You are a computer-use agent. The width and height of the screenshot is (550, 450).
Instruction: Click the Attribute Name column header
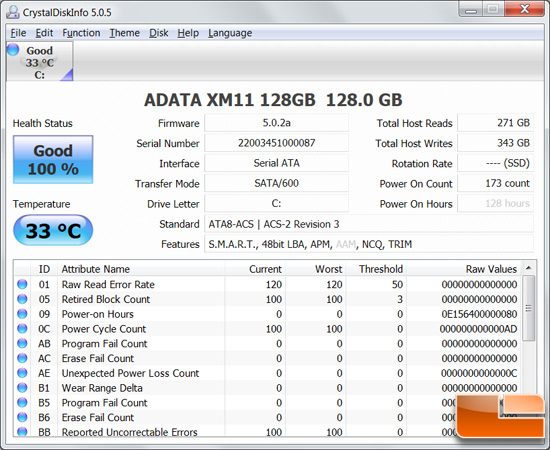(x=141, y=269)
